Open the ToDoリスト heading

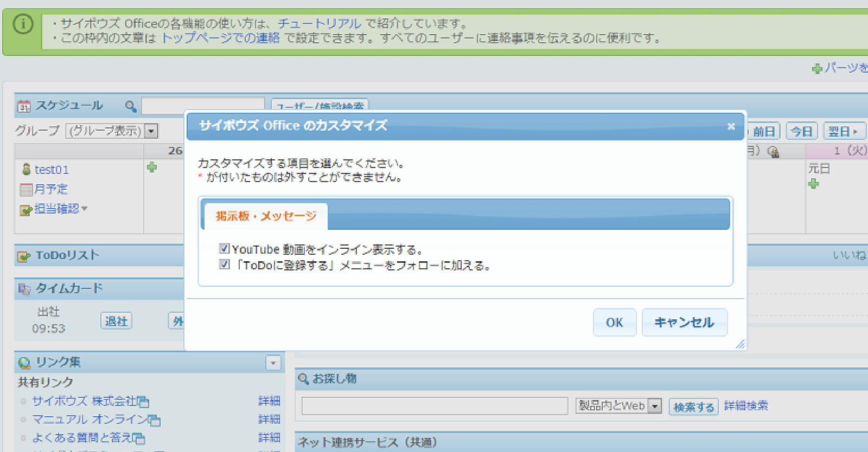pyautogui.click(x=67, y=255)
